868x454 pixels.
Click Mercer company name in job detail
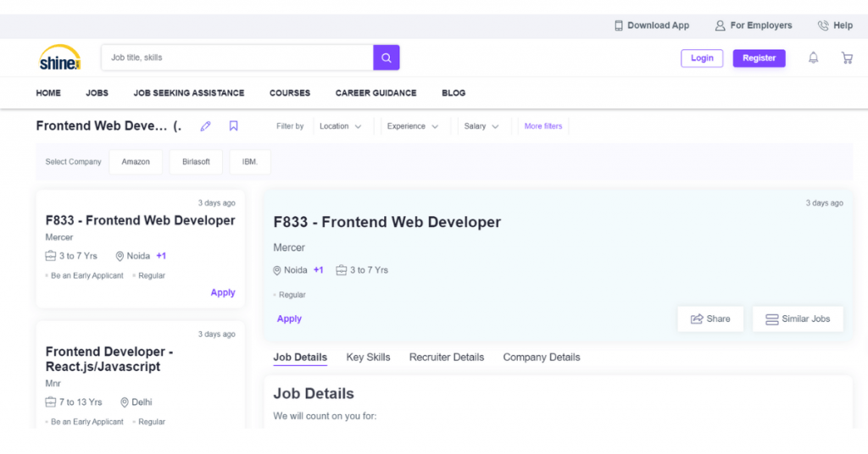click(x=289, y=247)
